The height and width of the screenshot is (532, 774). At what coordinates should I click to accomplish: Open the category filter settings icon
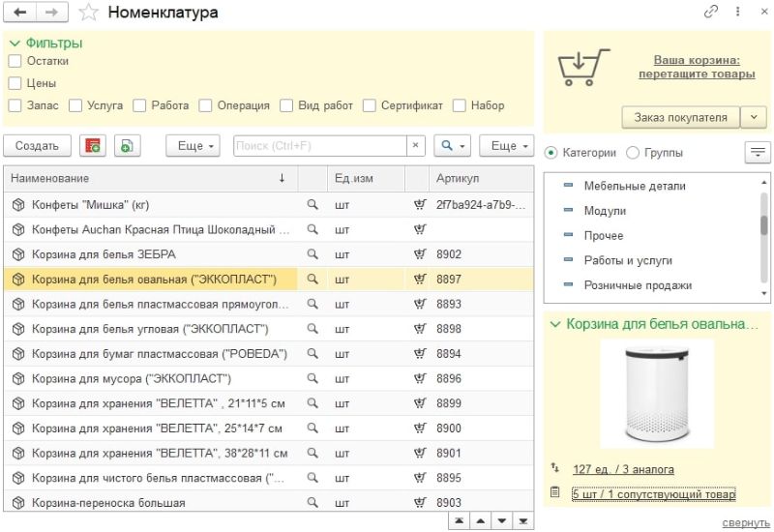tap(758, 153)
